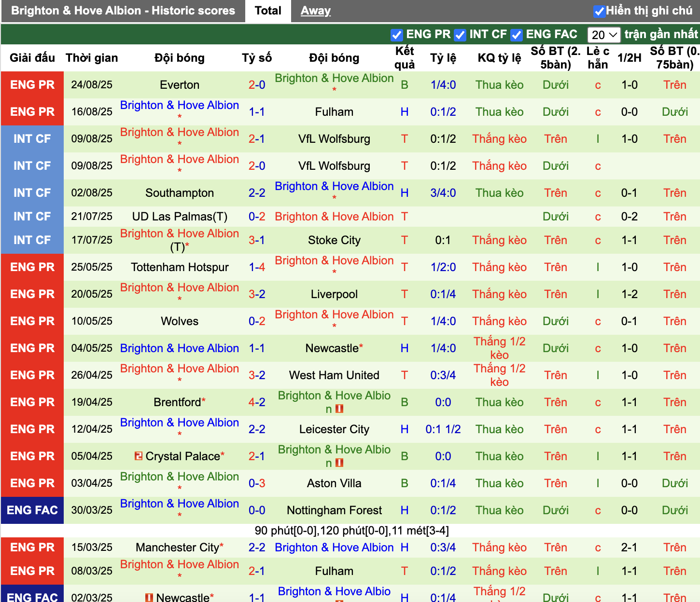This screenshot has width=700, height=602.
Task: Click Brighton & Hove Albion in Newcastle 04/05/25 row
Action: click(180, 348)
